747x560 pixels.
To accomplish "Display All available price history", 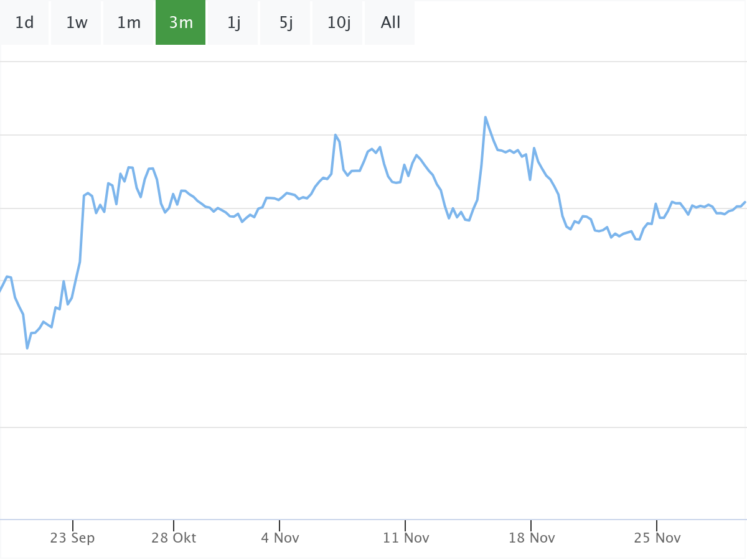I will tap(390, 23).
